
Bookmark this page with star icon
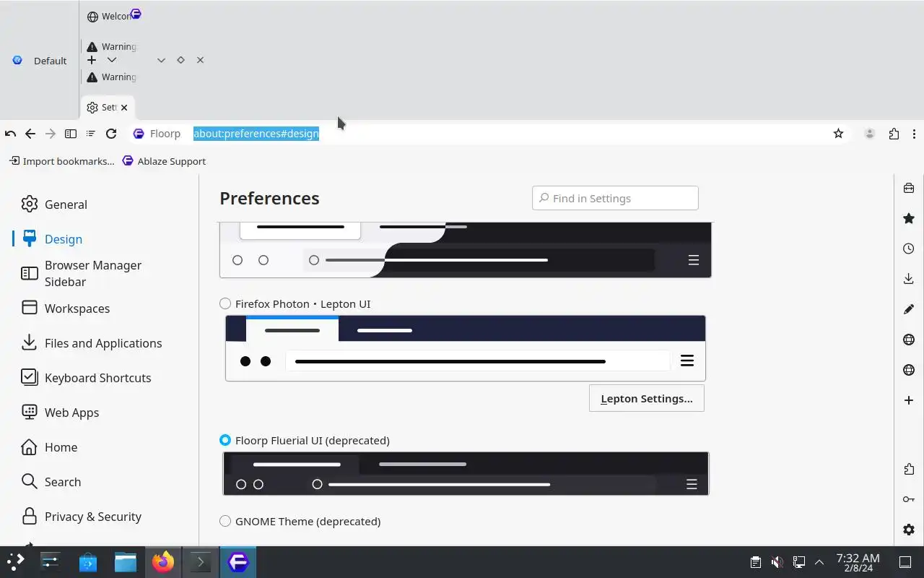click(x=838, y=134)
